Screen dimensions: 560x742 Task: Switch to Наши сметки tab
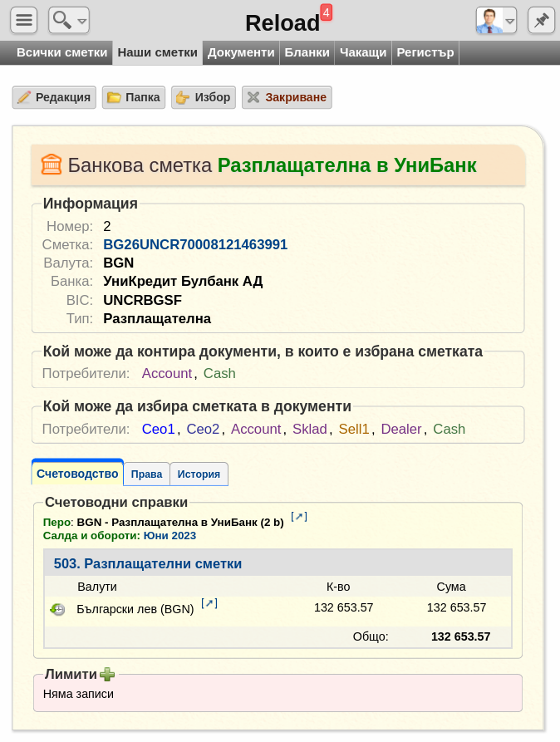(x=158, y=52)
